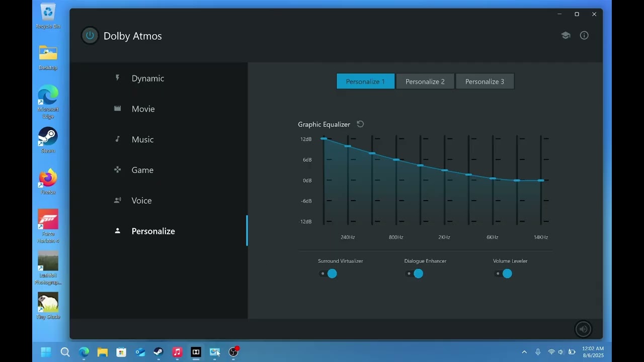Click the 6KHz equalizer slider handle
The height and width of the screenshot is (362, 644).
(x=493, y=178)
